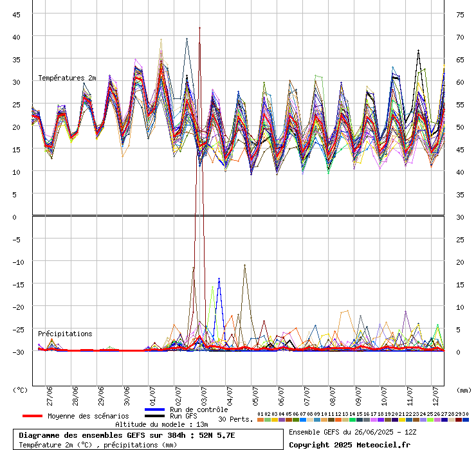Image resolution: width=476 pixels, height=450 pixels.
Task: Click the 10/07 date label
Action: pyautogui.click(x=384, y=396)
